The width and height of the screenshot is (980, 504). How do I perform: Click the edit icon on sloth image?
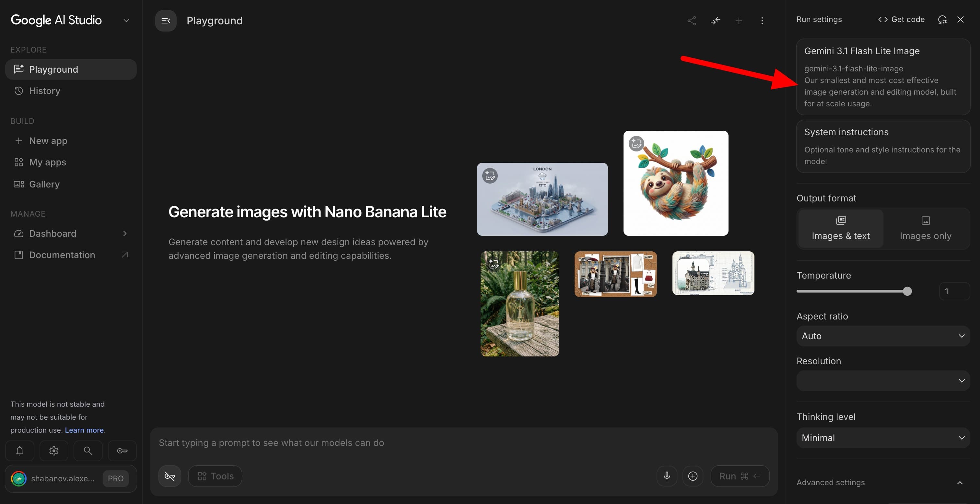coord(636,143)
